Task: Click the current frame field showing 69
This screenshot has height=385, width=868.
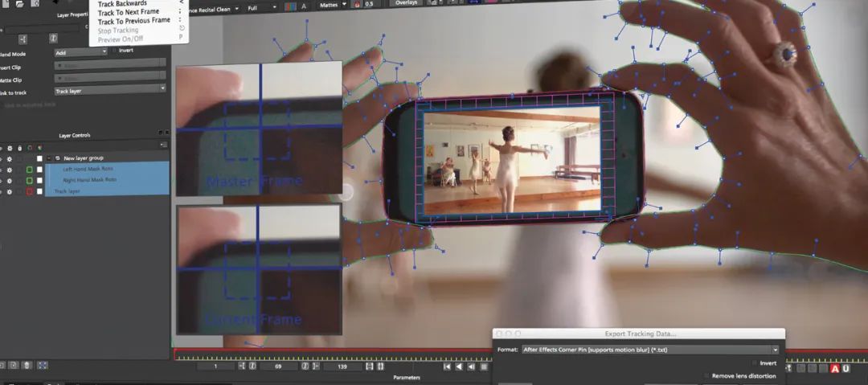Action: click(x=278, y=367)
